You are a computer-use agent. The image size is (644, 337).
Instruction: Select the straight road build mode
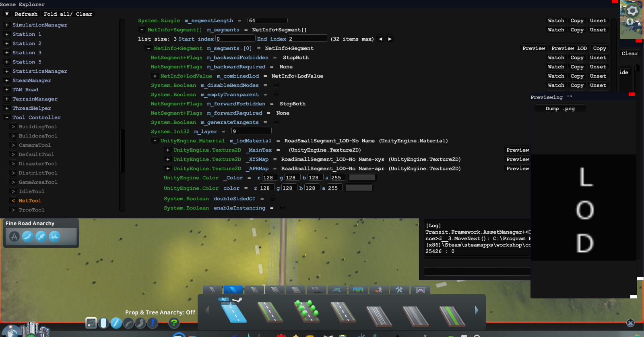(x=116, y=323)
